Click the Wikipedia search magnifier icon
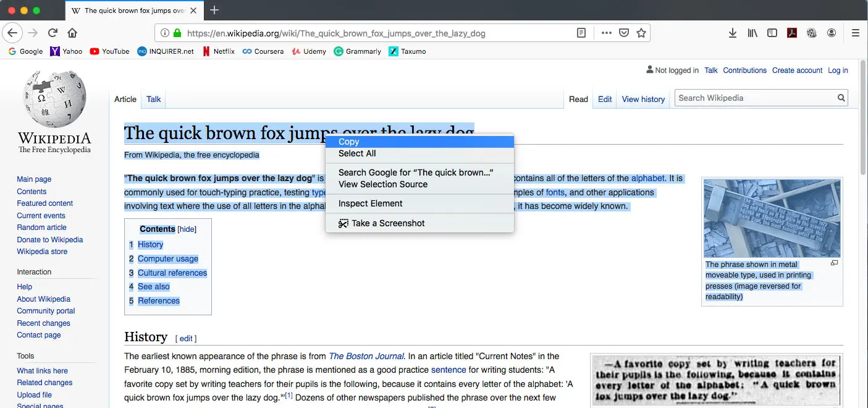 coord(841,98)
